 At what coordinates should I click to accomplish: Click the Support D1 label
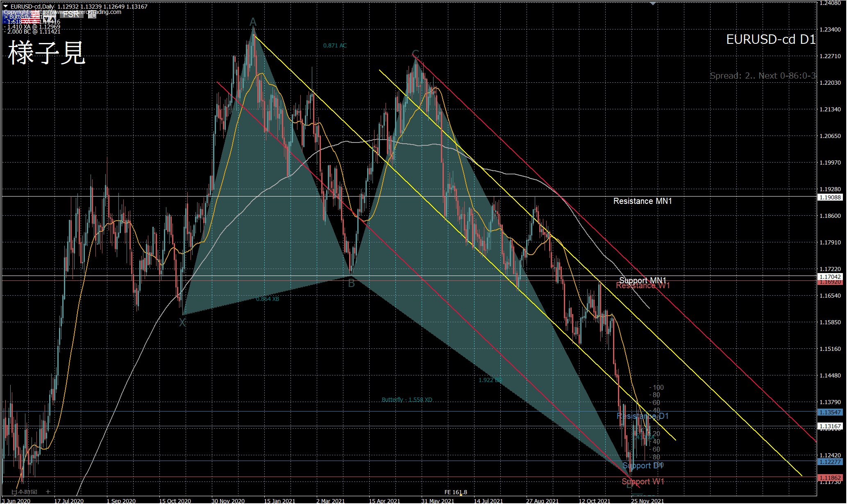[x=642, y=466]
